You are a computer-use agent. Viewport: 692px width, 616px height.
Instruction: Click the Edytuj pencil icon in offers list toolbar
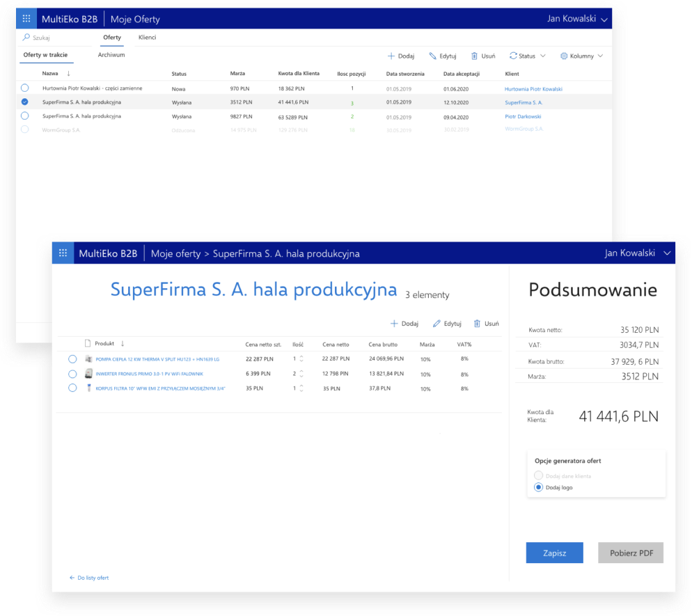(432, 56)
